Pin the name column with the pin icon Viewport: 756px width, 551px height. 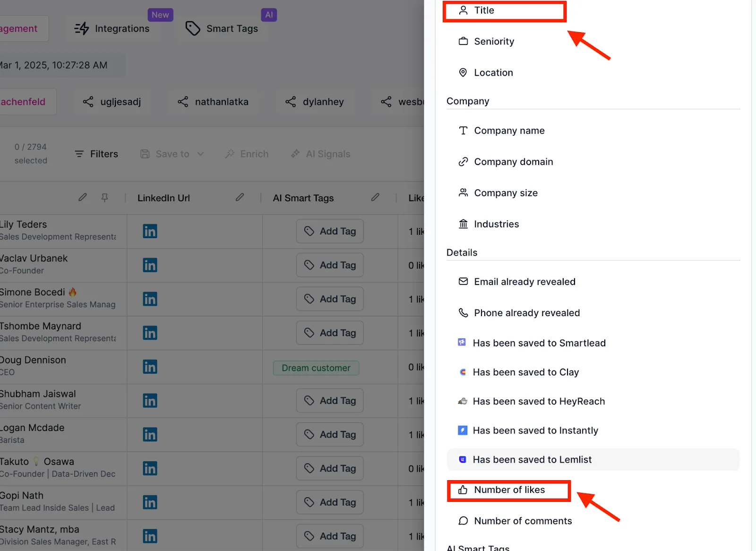point(105,198)
